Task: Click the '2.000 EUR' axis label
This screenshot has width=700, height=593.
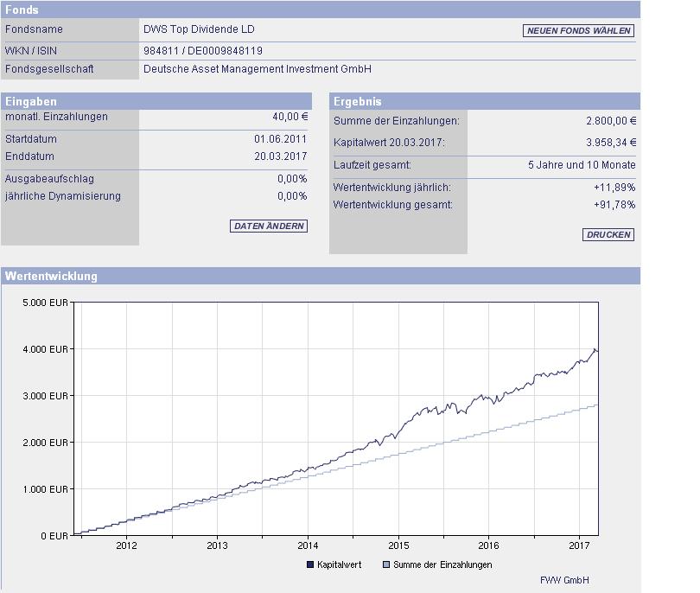Action: (46, 443)
